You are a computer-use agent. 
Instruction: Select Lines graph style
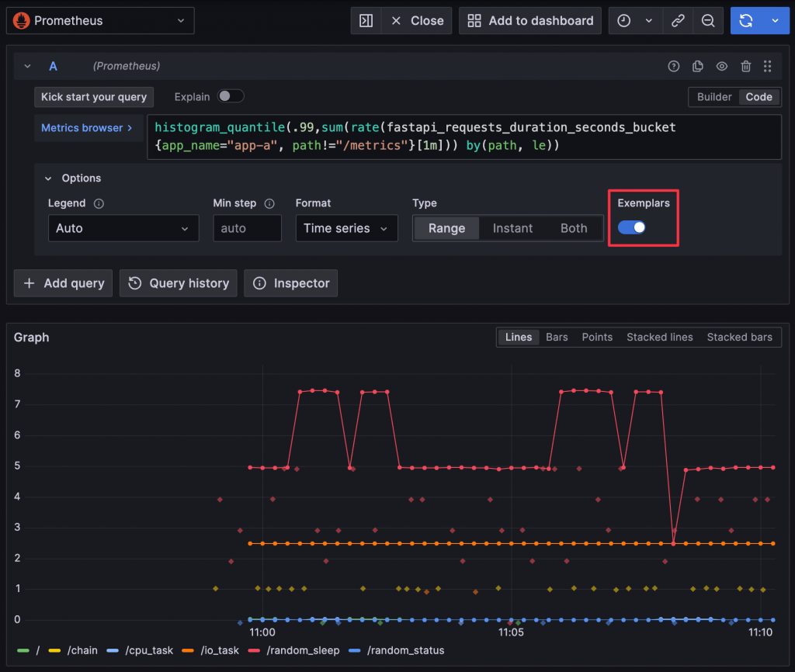[518, 337]
